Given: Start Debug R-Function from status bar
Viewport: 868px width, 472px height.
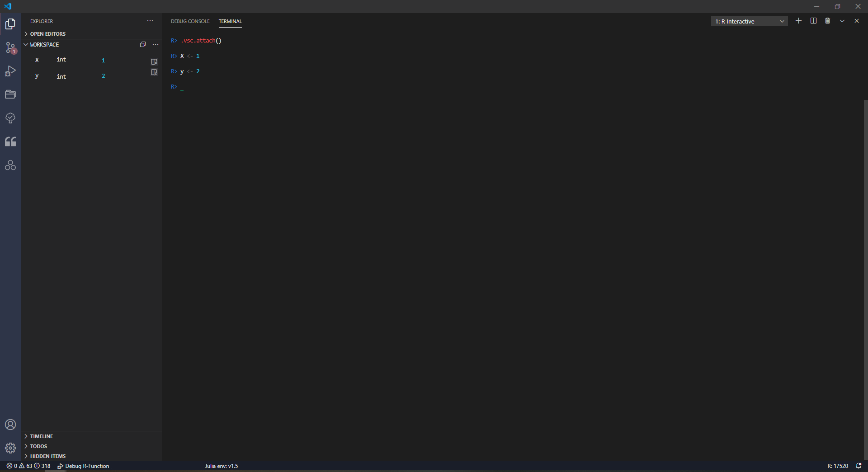Looking at the screenshot, I should (x=83, y=466).
